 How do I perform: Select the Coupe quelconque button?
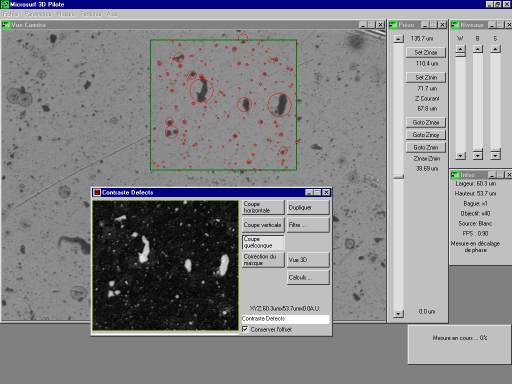[x=263, y=242]
